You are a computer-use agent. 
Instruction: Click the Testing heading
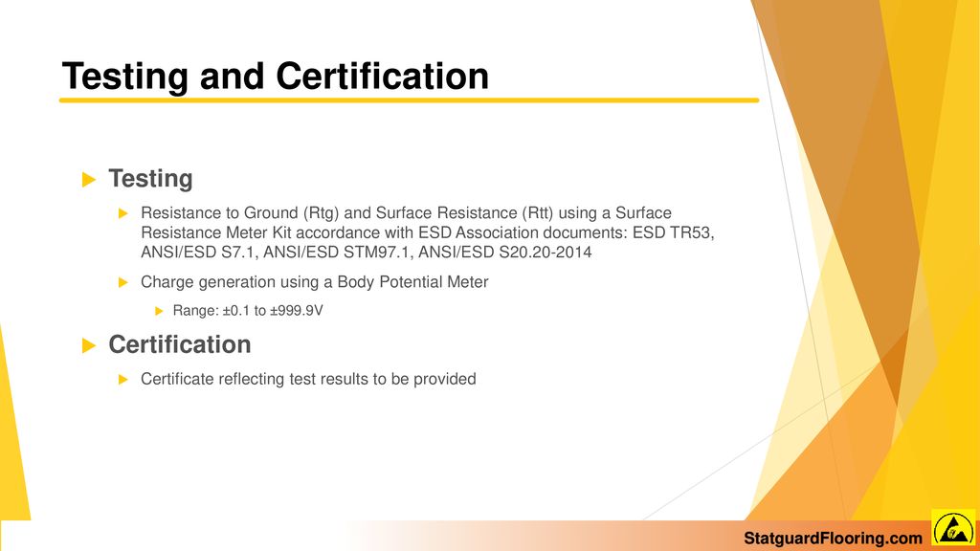(150, 179)
